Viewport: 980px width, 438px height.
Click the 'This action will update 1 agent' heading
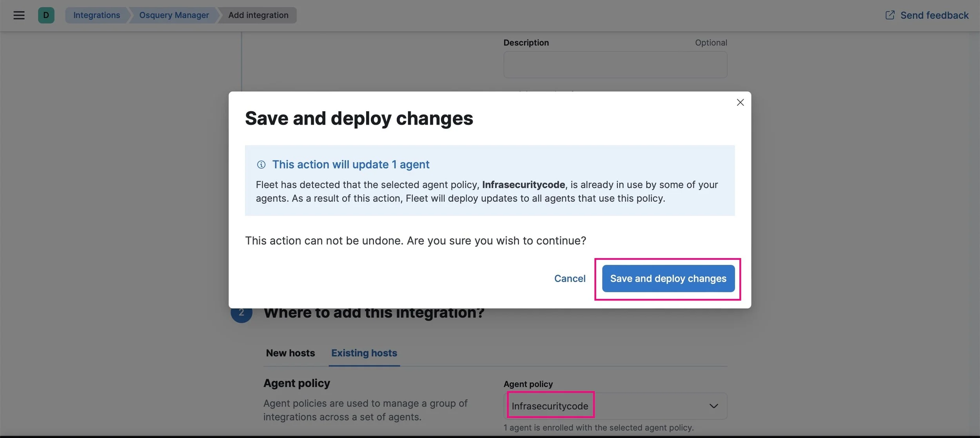(x=350, y=165)
